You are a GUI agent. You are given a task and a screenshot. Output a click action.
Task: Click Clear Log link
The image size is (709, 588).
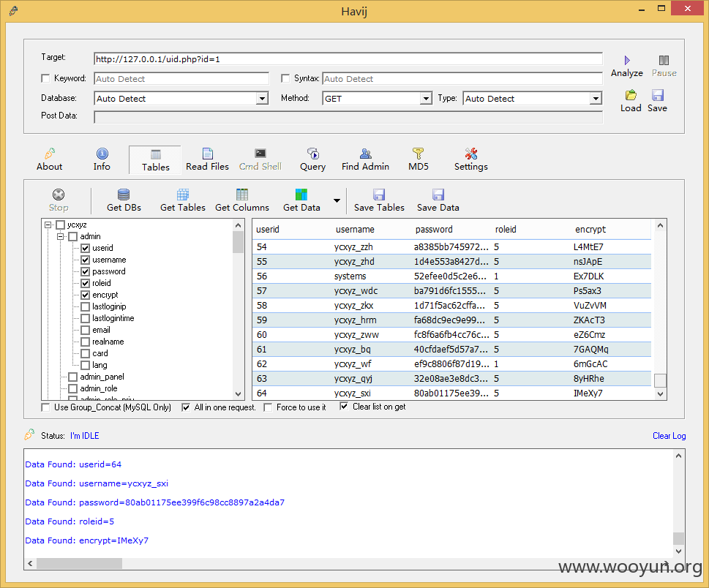coord(669,436)
